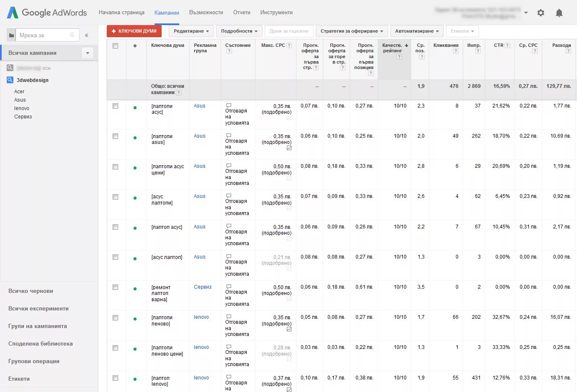The image size is (577, 392).
Task: Check the [лаптопи леново] keyword row
Action: click(115, 318)
